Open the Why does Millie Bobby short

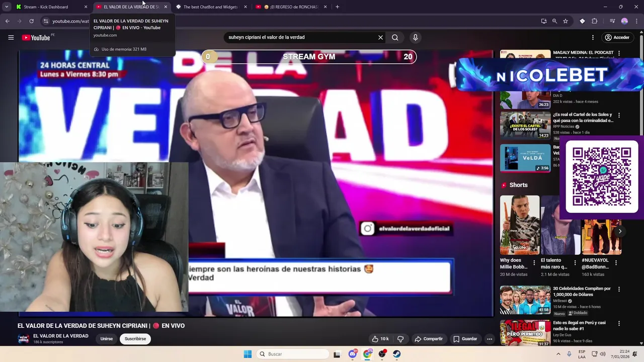(519, 225)
